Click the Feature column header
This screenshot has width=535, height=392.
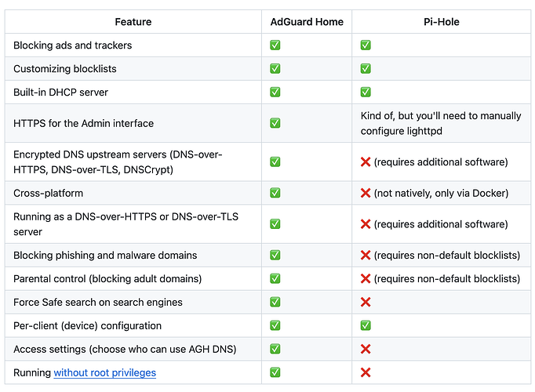[133, 22]
